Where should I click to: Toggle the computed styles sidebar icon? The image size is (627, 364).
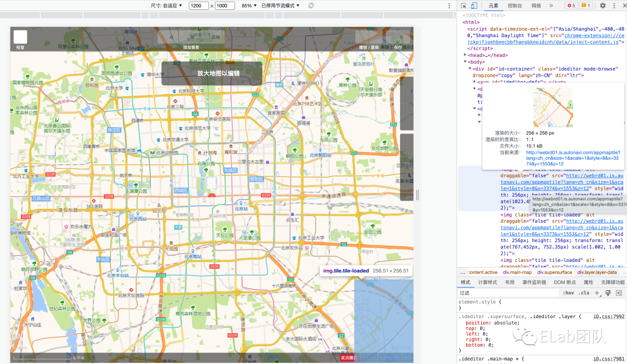619,293
